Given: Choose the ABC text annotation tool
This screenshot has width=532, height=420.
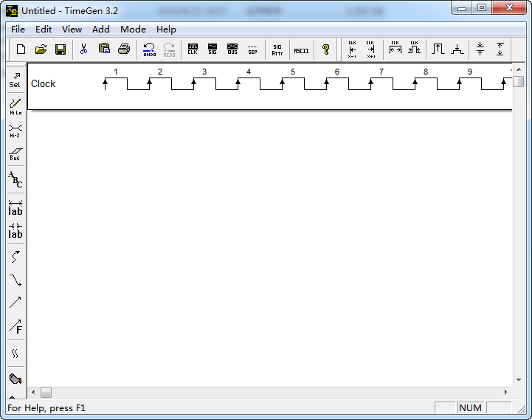Looking at the screenshot, I should pos(15,179).
